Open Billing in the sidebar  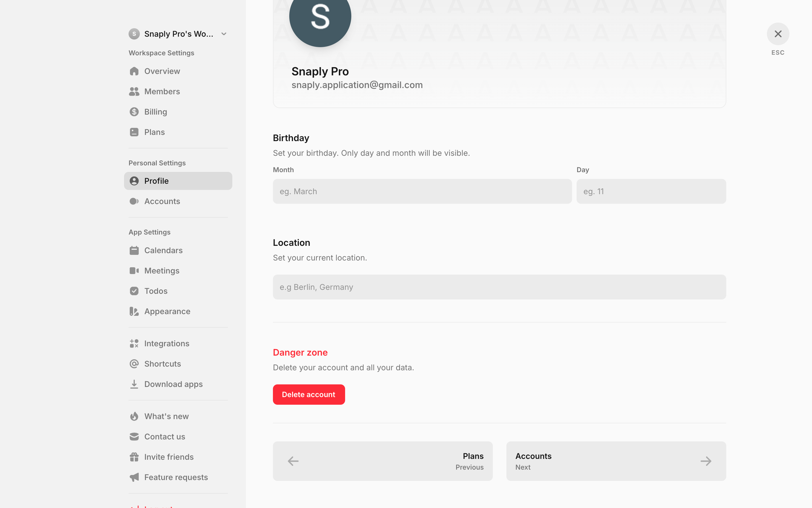tap(178, 112)
